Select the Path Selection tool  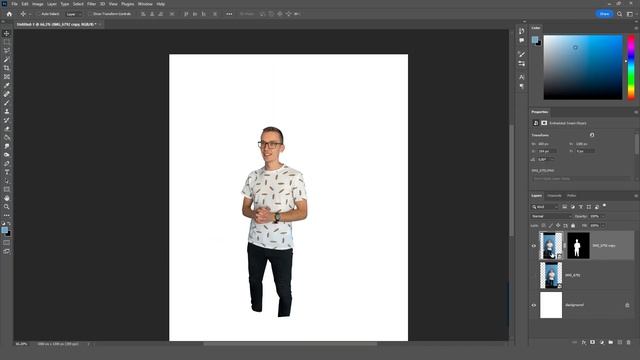pos(7,181)
